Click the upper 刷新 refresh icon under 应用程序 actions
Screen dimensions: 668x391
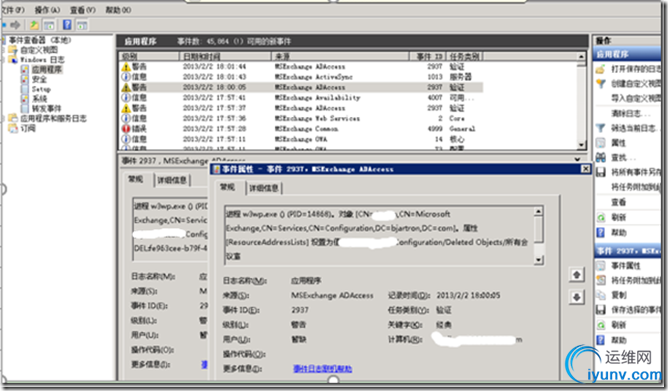pyautogui.click(x=600, y=218)
